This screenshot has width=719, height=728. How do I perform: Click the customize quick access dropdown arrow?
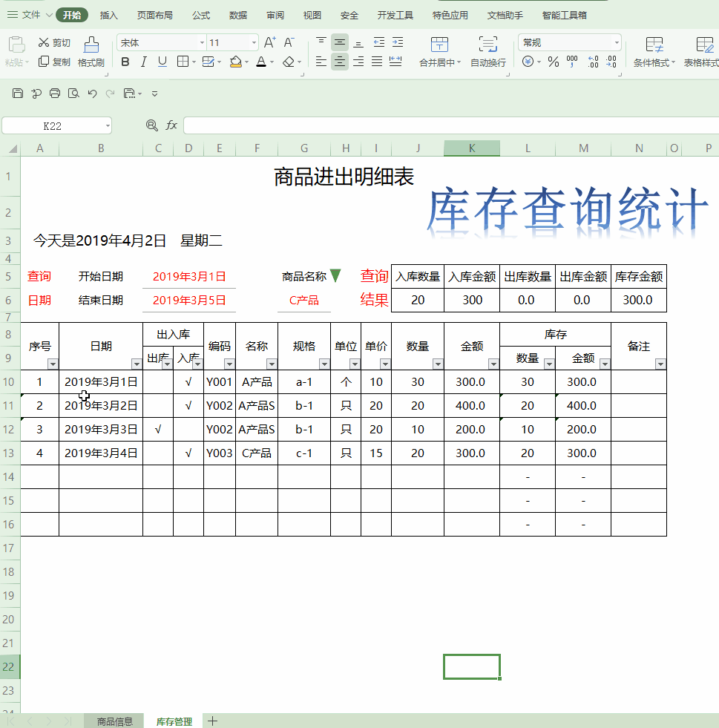click(x=154, y=94)
